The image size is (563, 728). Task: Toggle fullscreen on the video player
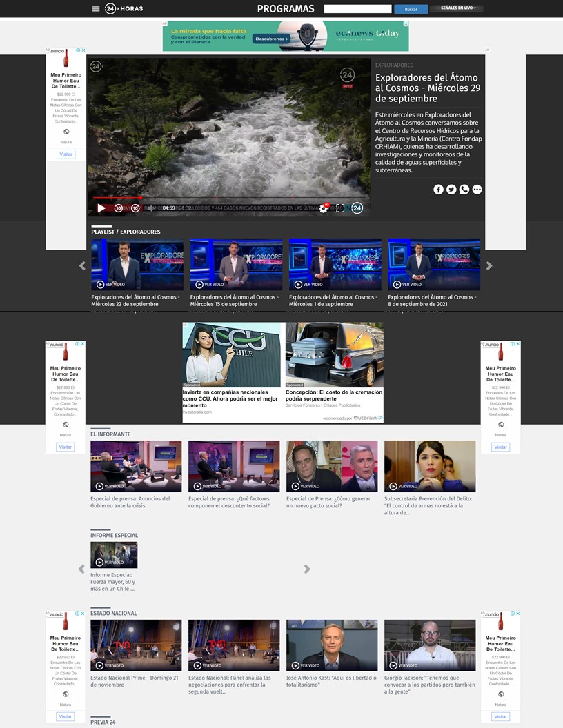(340, 208)
